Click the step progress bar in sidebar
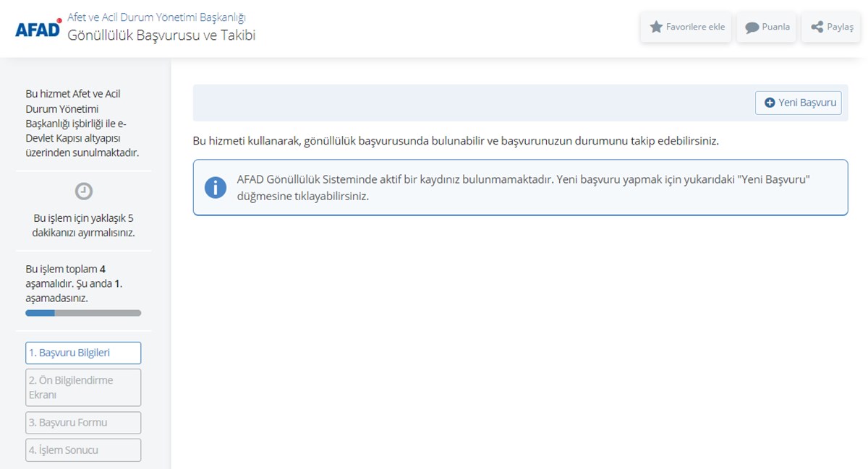This screenshot has height=469, width=868. [x=83, y=313]
